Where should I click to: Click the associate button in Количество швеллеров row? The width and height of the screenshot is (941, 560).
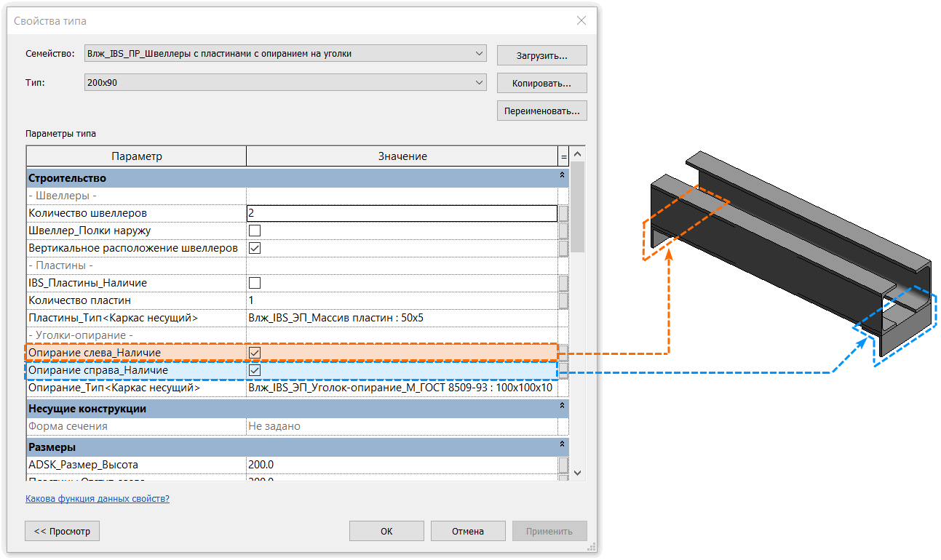coord(563,213)
